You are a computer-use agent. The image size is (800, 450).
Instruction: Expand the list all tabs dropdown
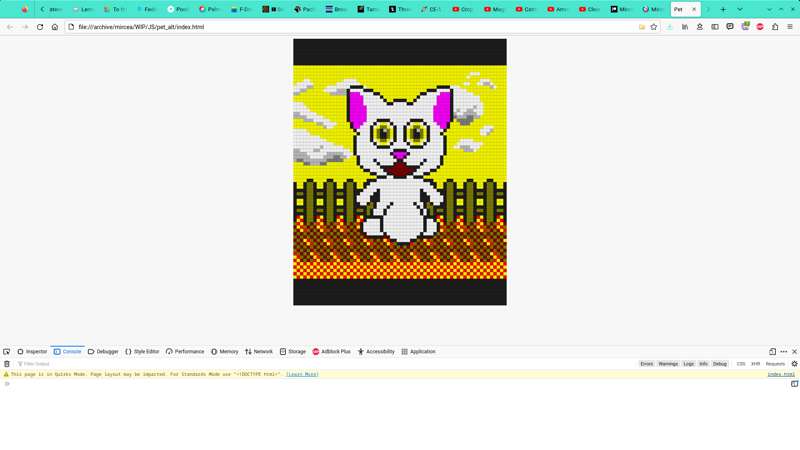tap(740, 9)
